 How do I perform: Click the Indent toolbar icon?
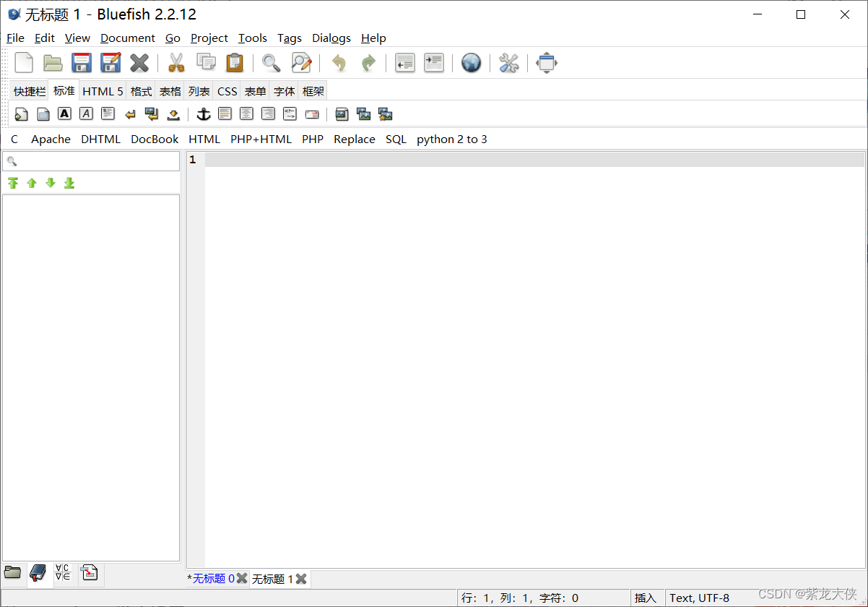(x=434, y=63)
